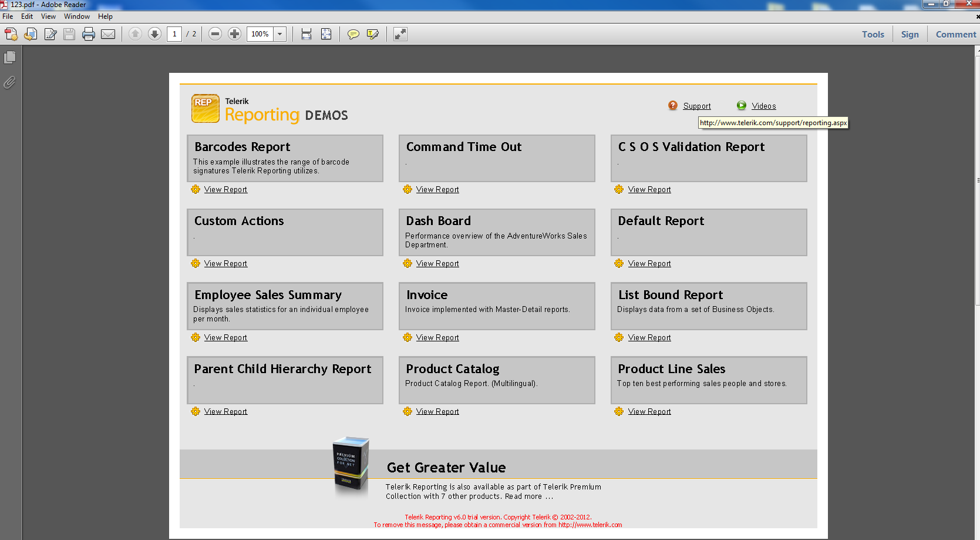Open the Window menu

(77, 16)
